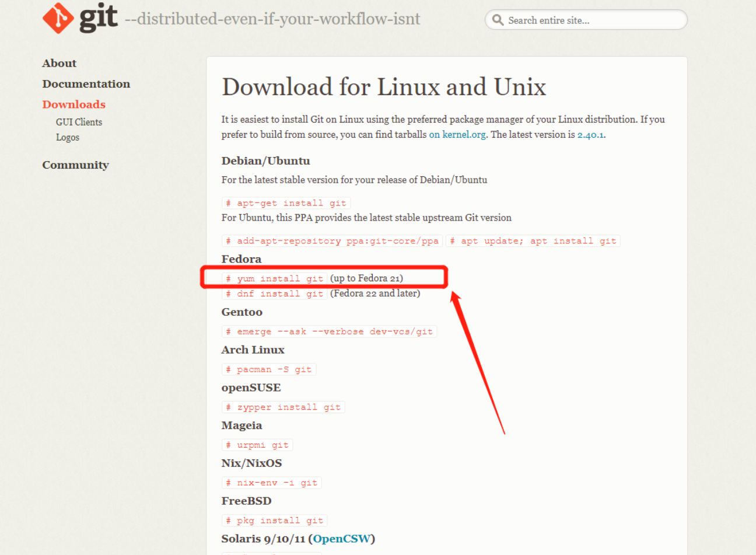Follow the on kernel.org tarballs link

pos(457,134)
